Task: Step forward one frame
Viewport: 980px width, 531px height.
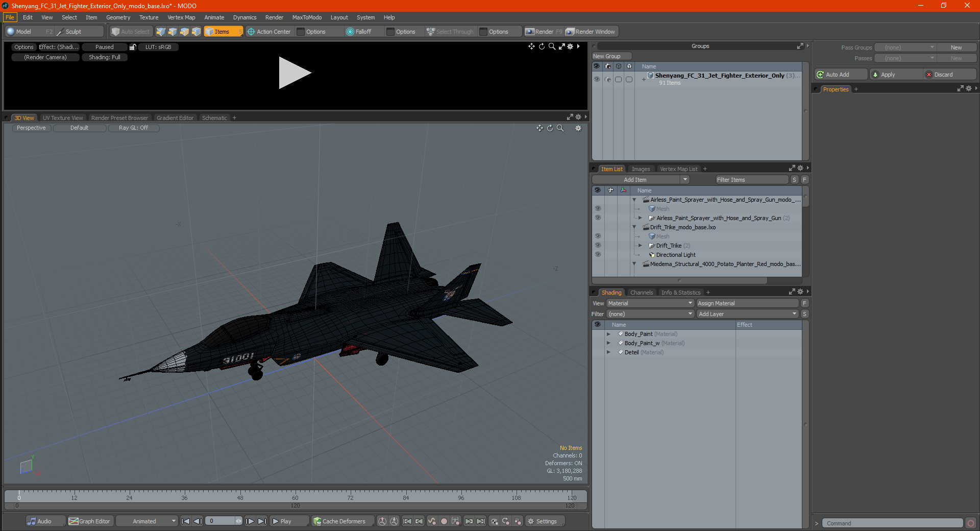Action: point(250,521)
